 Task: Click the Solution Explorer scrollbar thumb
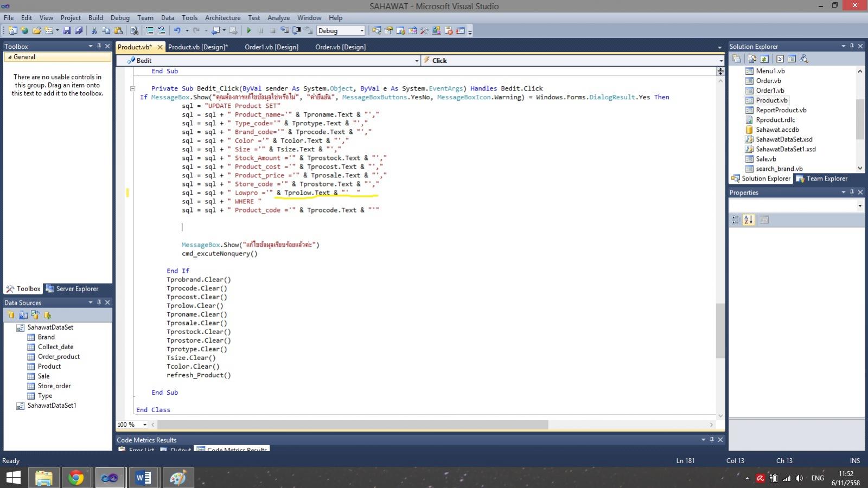(x=860, y=119)
